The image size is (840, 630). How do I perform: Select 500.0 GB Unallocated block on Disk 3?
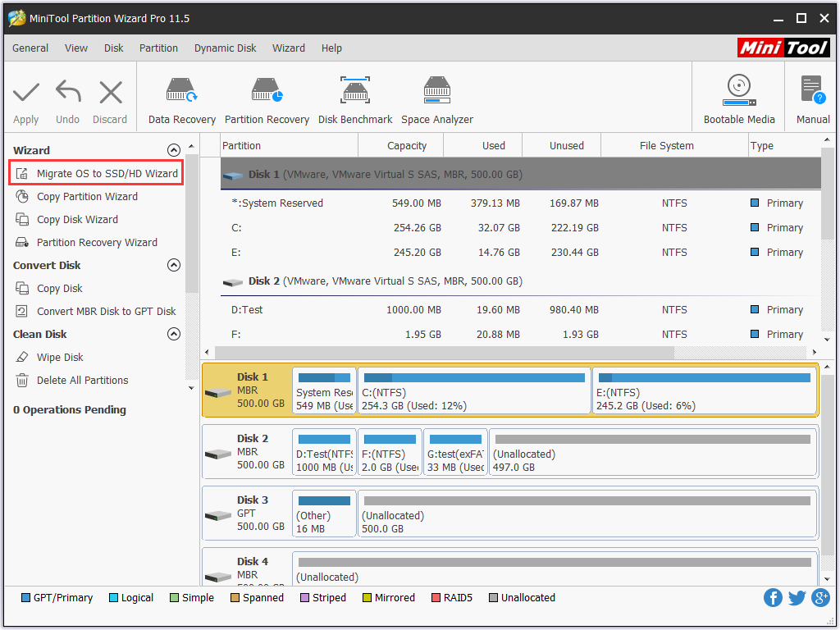(x=587, y=514)
